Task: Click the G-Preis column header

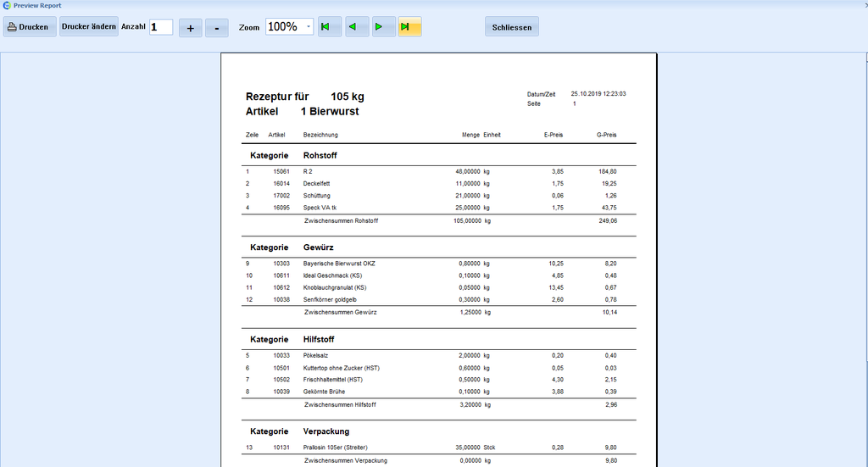Action: [x=607, y=135]
